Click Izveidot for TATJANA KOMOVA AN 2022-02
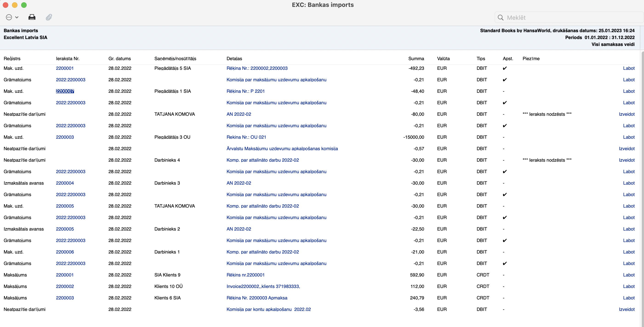The height and width of the screenshot is (327, 644). click(x=627, y=114)
